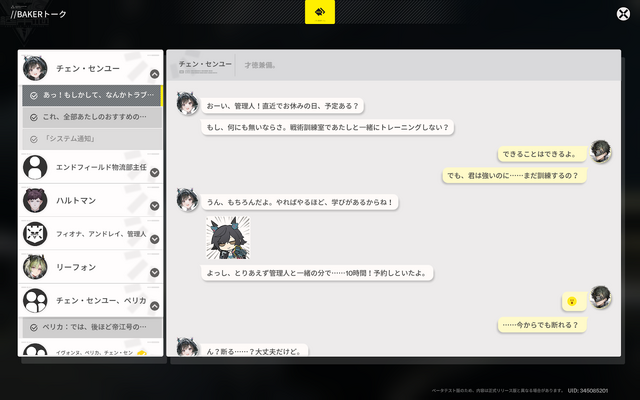Collapse the チェン・センユー、ペリカ group chat
This screenshot has height=400, width=640.
[x=154, y=306]
